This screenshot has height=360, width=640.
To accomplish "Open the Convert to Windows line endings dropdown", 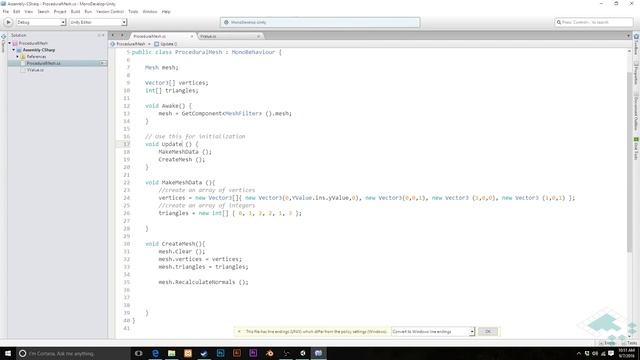I will [433, 331].
